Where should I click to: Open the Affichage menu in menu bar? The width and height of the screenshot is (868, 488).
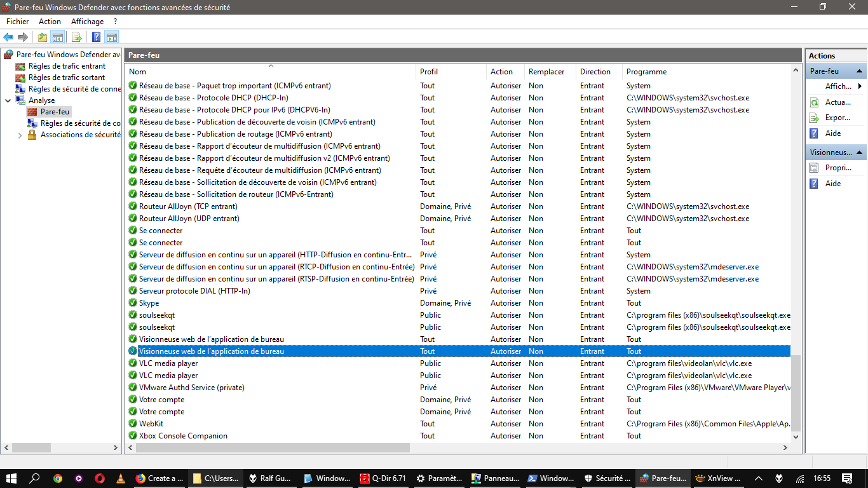point(87,22)
